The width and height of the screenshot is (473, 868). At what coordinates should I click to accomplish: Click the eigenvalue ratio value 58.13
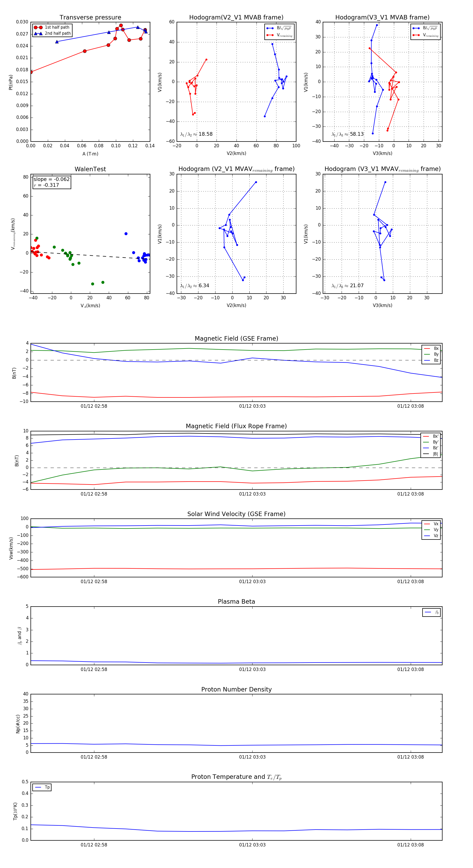click(x=357, y=134)
